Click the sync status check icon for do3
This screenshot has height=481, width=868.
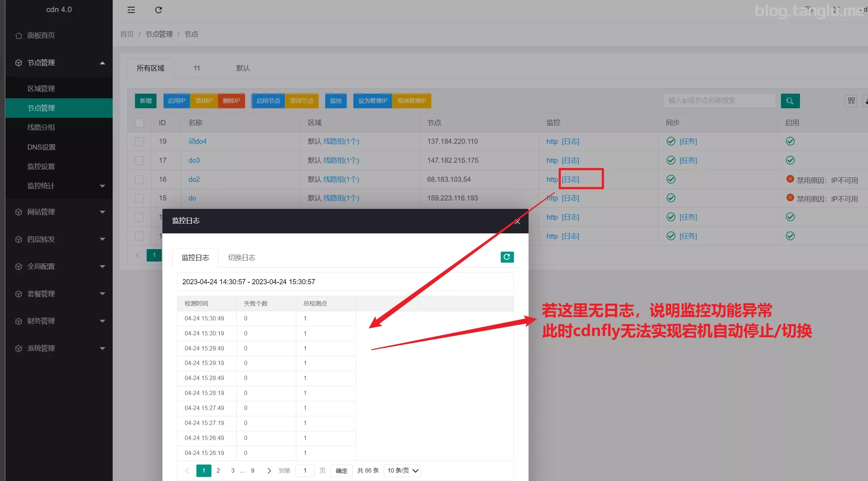pos(670,161)
